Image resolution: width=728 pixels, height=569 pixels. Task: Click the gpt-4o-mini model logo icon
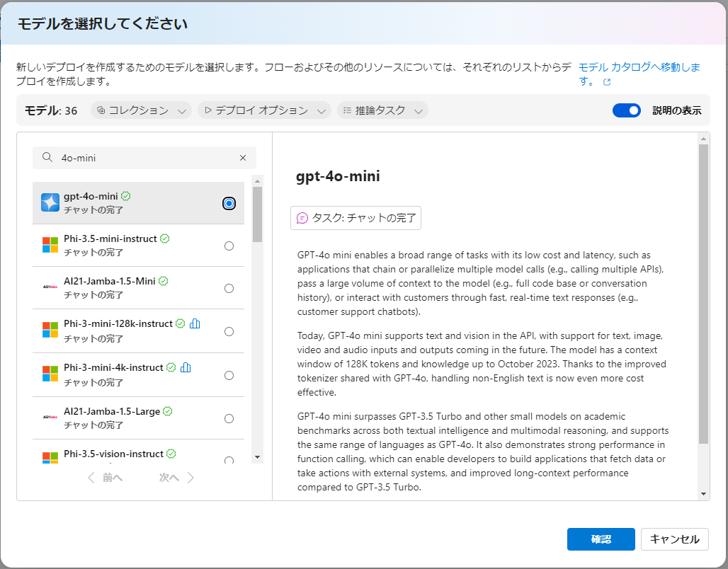[x=50, y=202]
